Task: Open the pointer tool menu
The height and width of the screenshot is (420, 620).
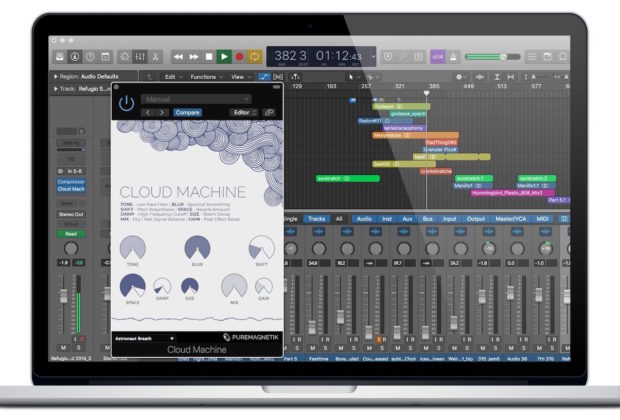Action: coord(353,77)
